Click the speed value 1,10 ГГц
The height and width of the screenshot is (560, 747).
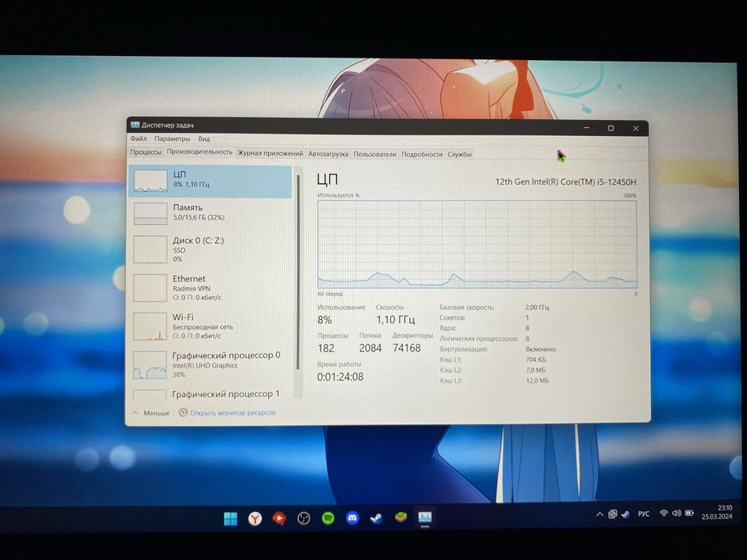tap(396, 319)
